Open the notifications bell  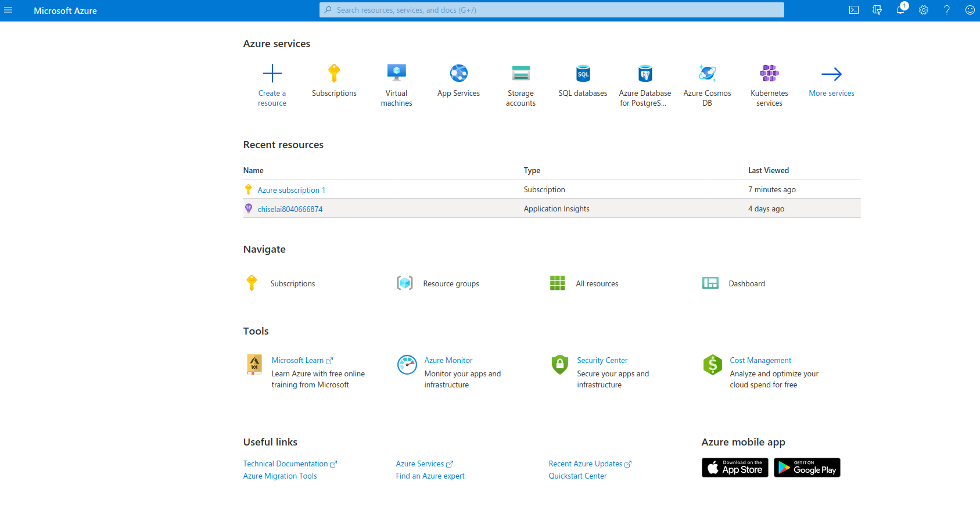point(900,10)
